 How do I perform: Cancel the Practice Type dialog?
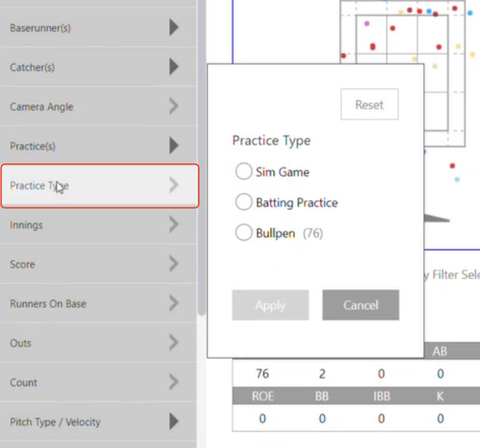click(x=361, y=305)
